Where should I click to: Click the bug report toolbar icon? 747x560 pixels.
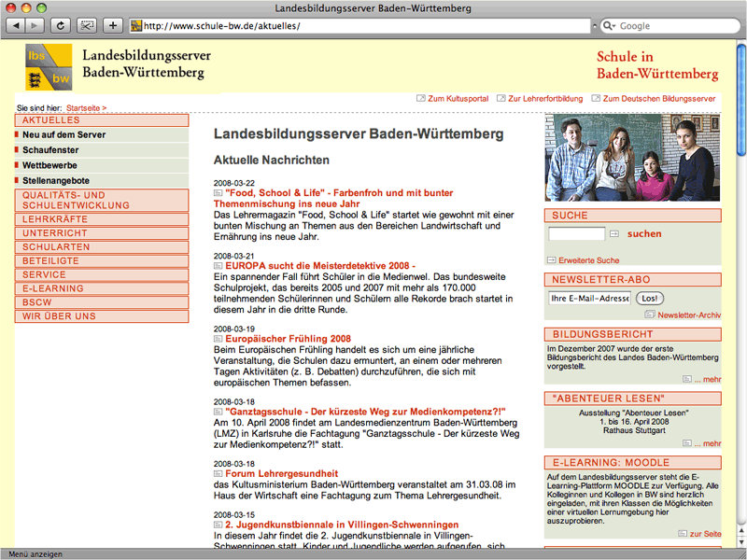click(86, 25)
